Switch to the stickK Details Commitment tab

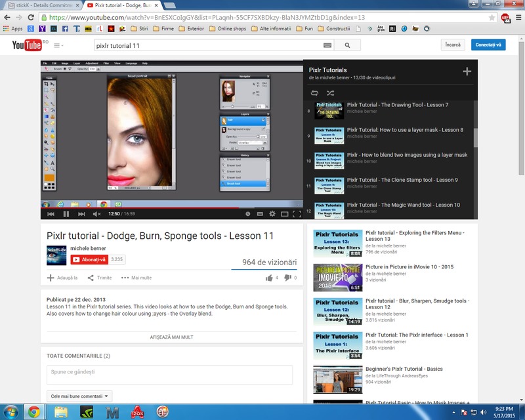[44, 5]
